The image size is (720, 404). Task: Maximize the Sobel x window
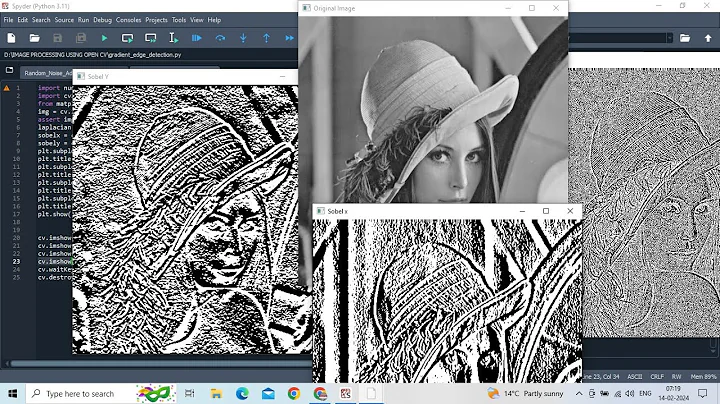(x=546, y=211)
